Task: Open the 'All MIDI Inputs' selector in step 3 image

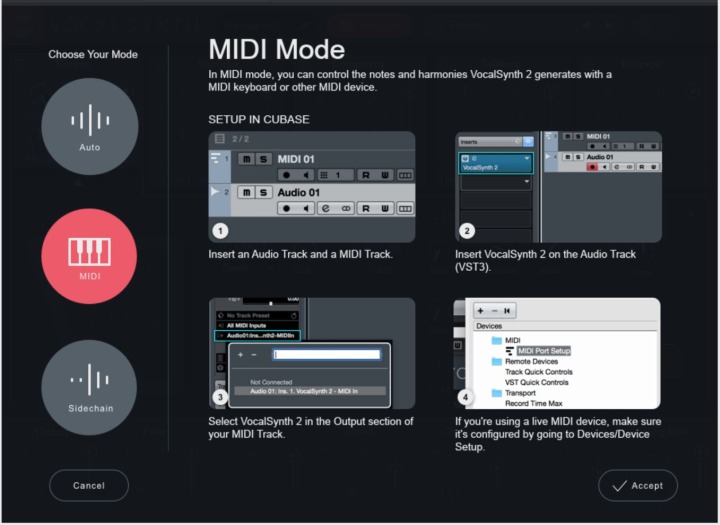Action: [257, 326]
